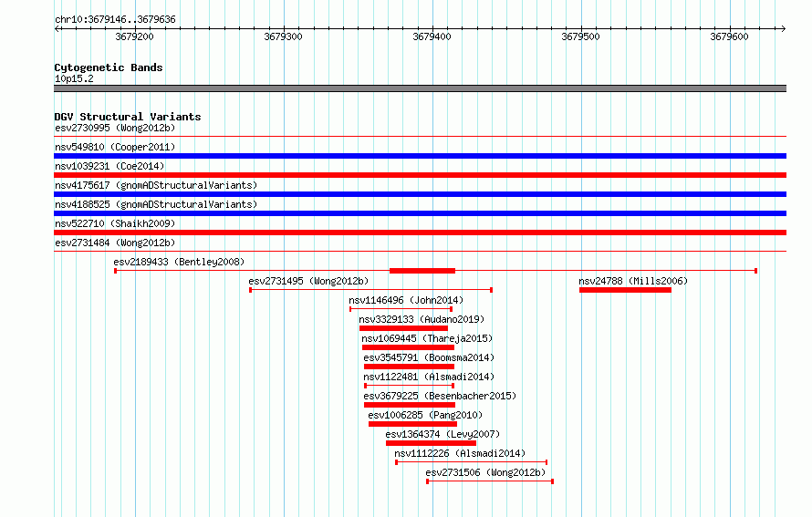Viewport: 812px width, 517px height.
Task: Open nsv1112226 (Alsmadi2014) label
Action: click(460, 453)
